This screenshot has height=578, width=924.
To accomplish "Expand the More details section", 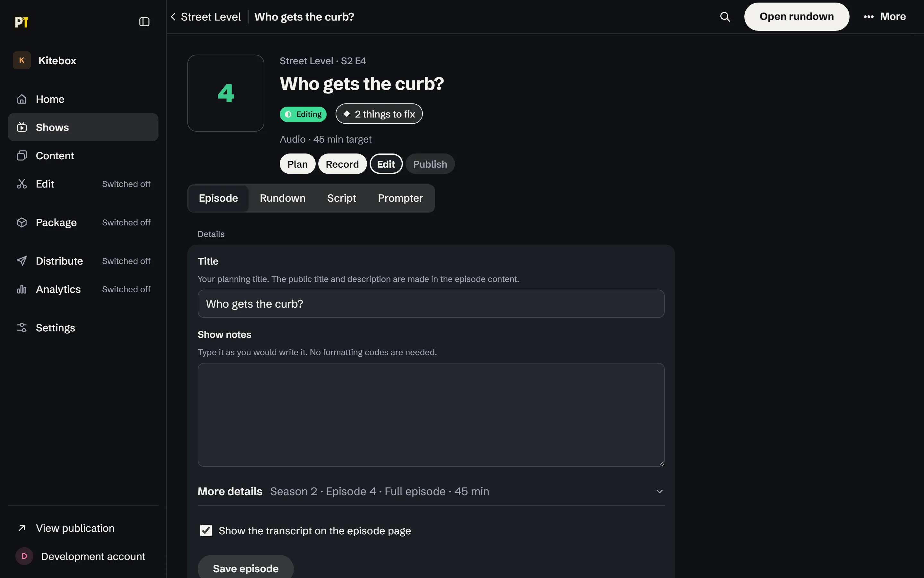I will click(431, 492).
